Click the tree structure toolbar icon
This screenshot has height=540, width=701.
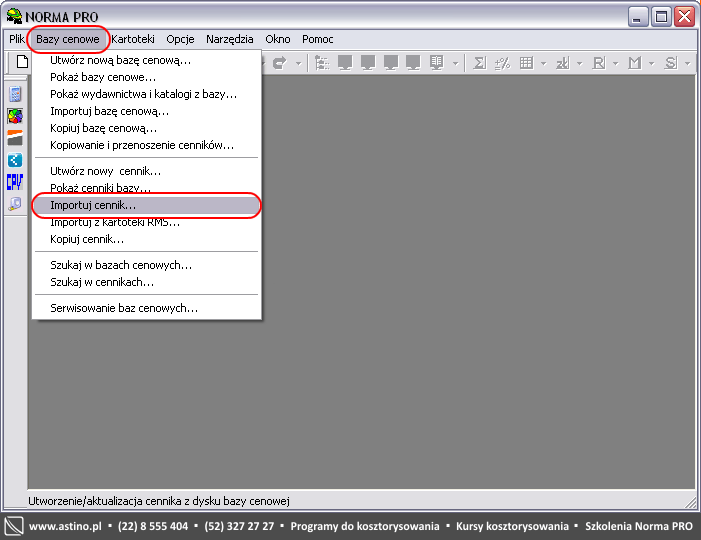pos(322,63)
